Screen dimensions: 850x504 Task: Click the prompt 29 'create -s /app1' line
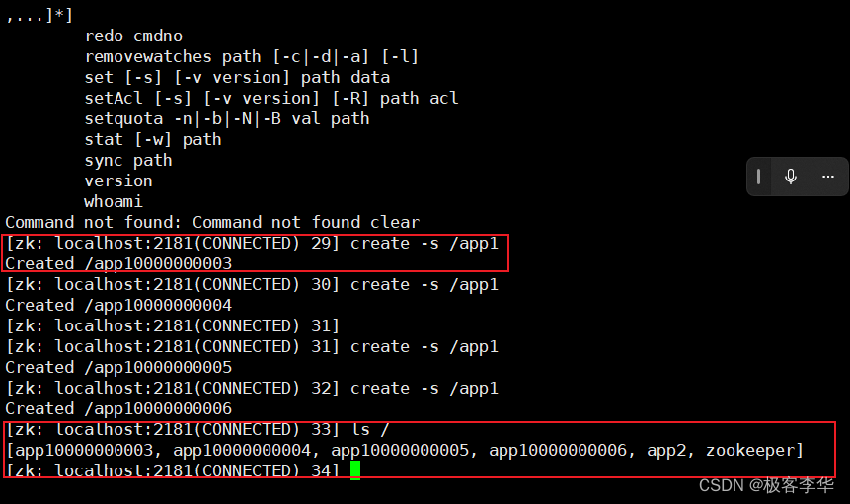tap(252, 243)
